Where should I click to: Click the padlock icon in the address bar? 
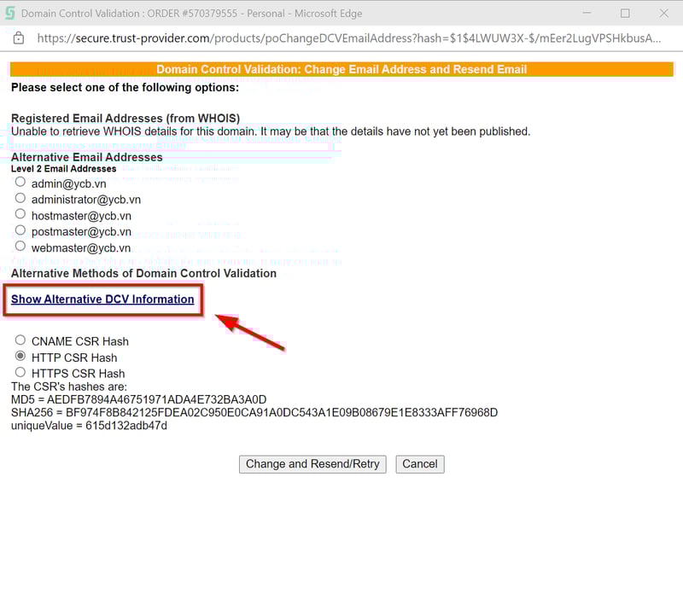pyautogui.click(x=19, y=38)
